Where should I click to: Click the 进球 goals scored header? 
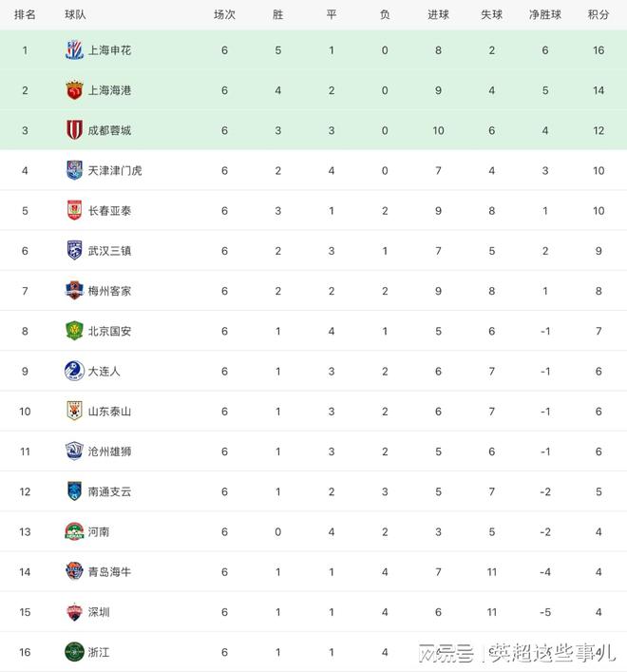438,15
